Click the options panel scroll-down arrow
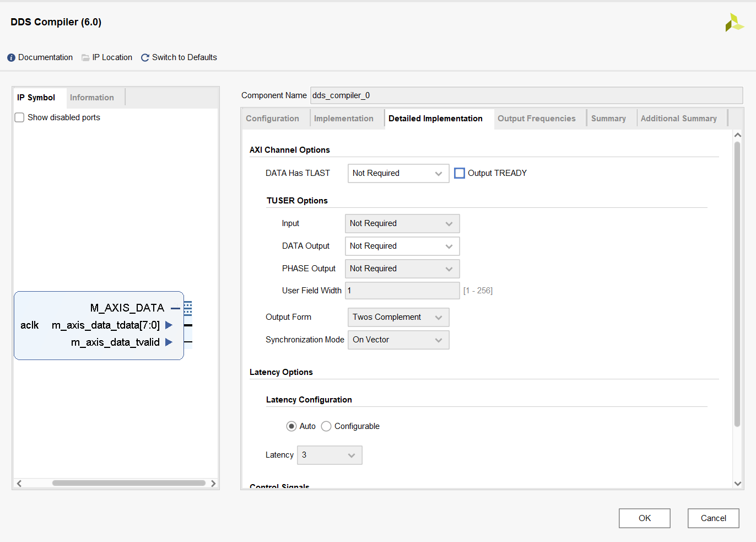Viewport: 756px width, 542px height. click(738, 484)
